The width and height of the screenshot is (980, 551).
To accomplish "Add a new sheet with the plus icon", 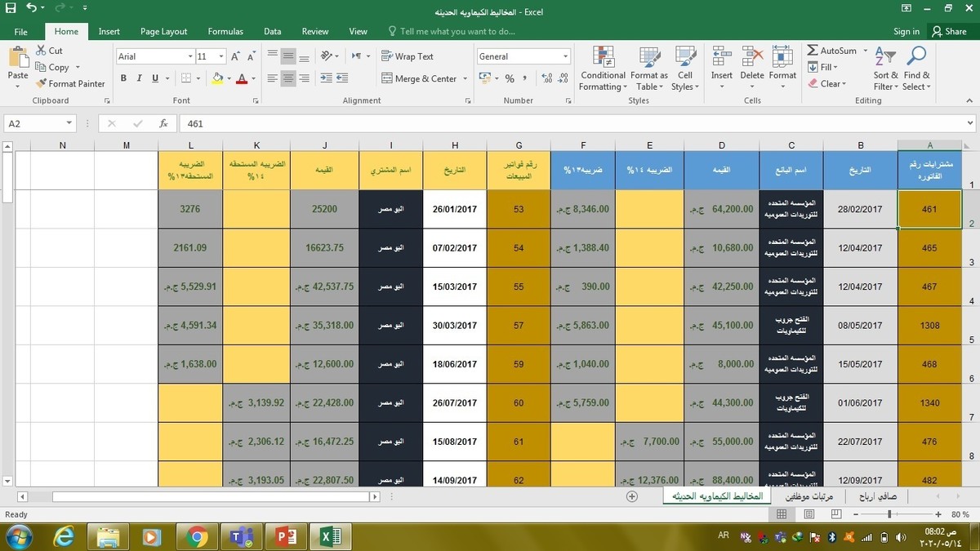I will [x=631, y=496].
